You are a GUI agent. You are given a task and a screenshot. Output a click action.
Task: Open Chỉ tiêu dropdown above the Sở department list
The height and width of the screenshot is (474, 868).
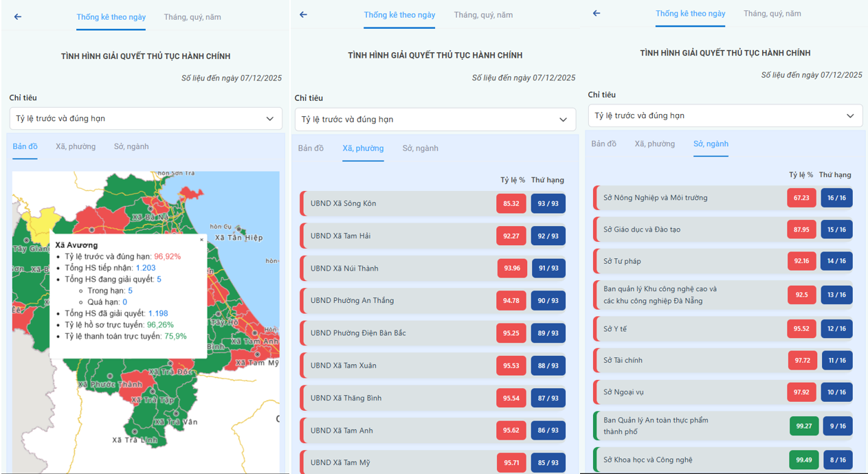(x=725, y=116)
